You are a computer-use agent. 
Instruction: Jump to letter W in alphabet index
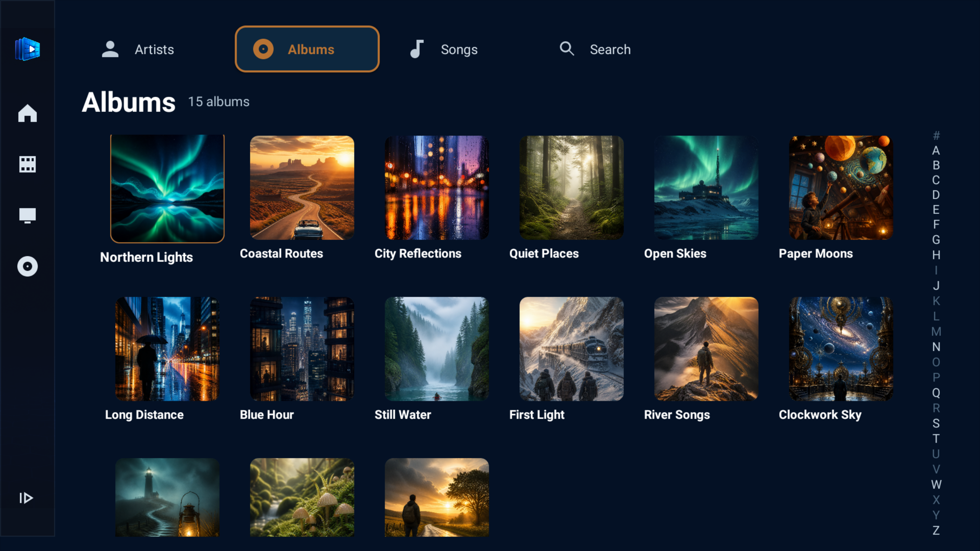(x=936, y=484)
